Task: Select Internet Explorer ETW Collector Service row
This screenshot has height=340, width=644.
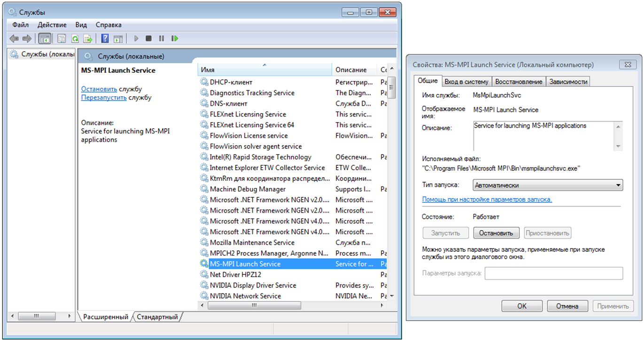Action: (293, 168)
